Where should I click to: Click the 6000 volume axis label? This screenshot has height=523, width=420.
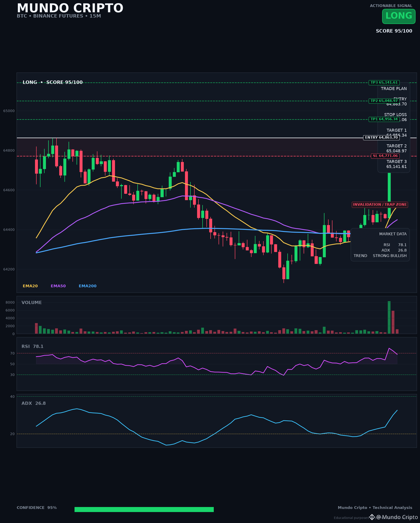click(10, 310)
